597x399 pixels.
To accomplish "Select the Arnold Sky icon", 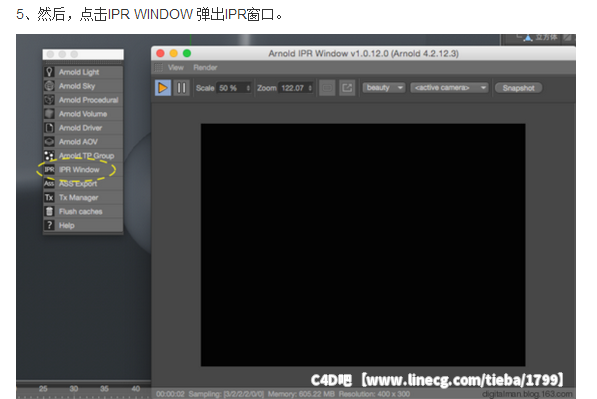I will (49, 86).
